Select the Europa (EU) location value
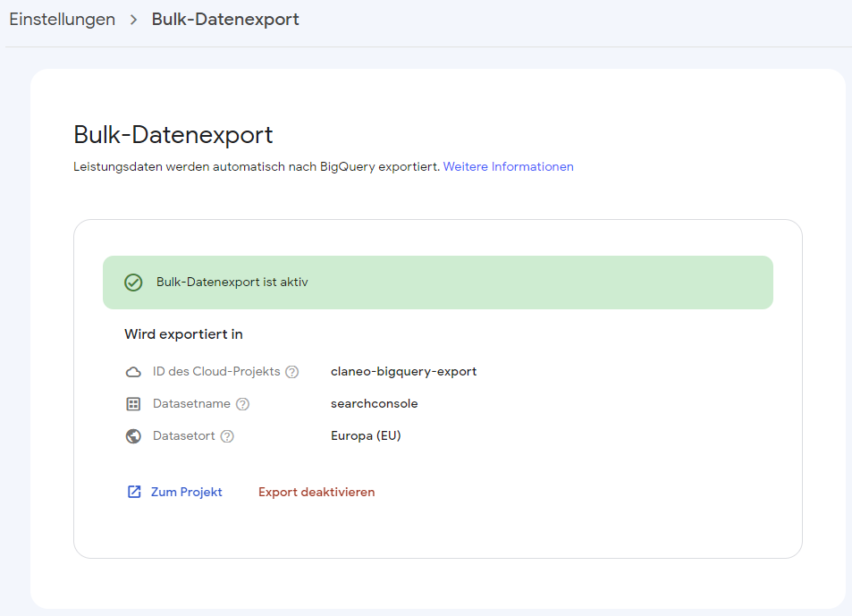Screen dimensions: 852x616 (x=366, y=435)
